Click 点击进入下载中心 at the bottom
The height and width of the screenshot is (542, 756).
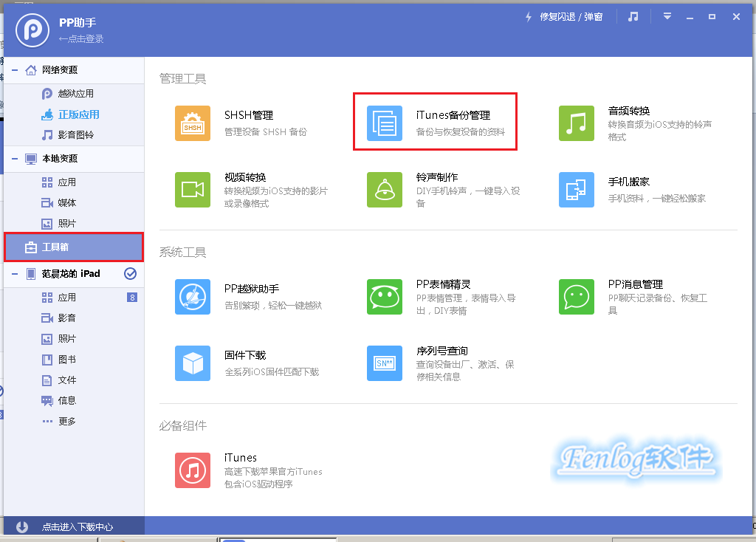77,527
